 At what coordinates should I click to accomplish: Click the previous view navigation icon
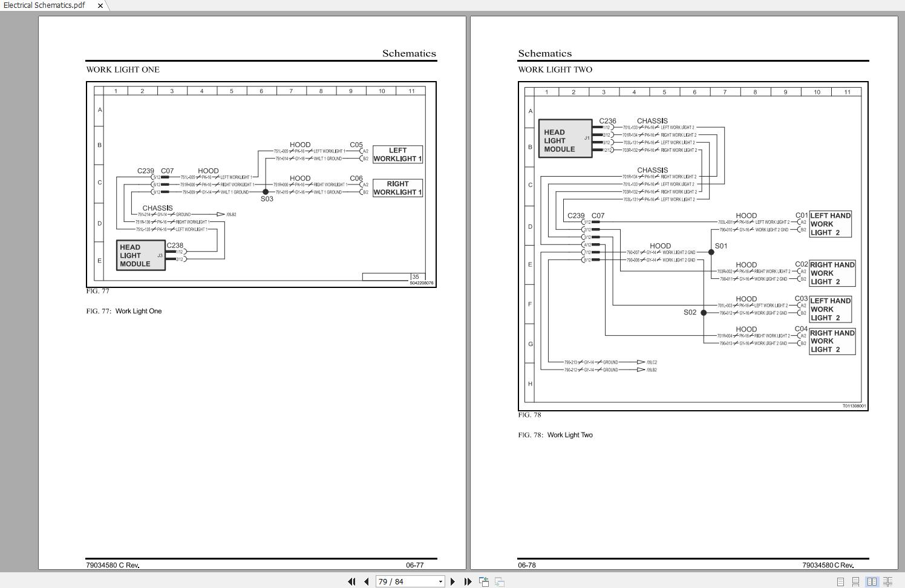[484, 581]
